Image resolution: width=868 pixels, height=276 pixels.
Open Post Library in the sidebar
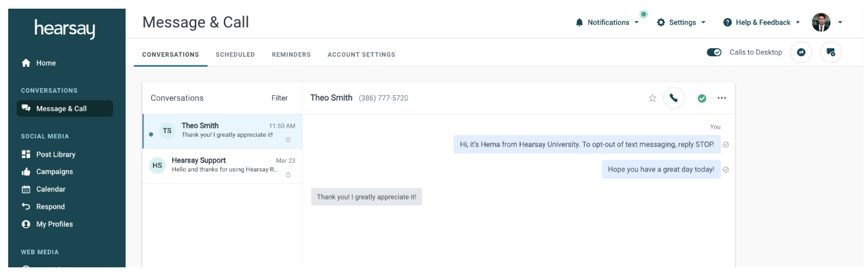tap(56, 155)
